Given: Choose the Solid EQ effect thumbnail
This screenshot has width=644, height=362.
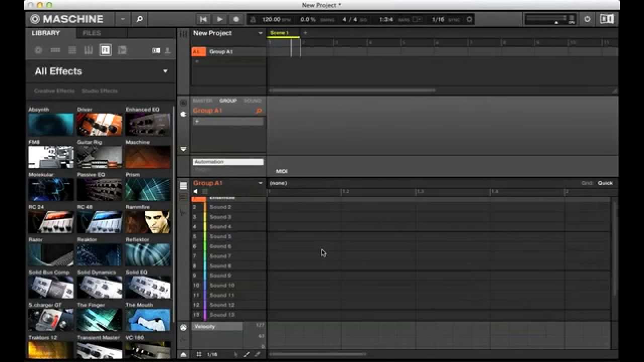Looking at the screenshot, I should (147, 287).
